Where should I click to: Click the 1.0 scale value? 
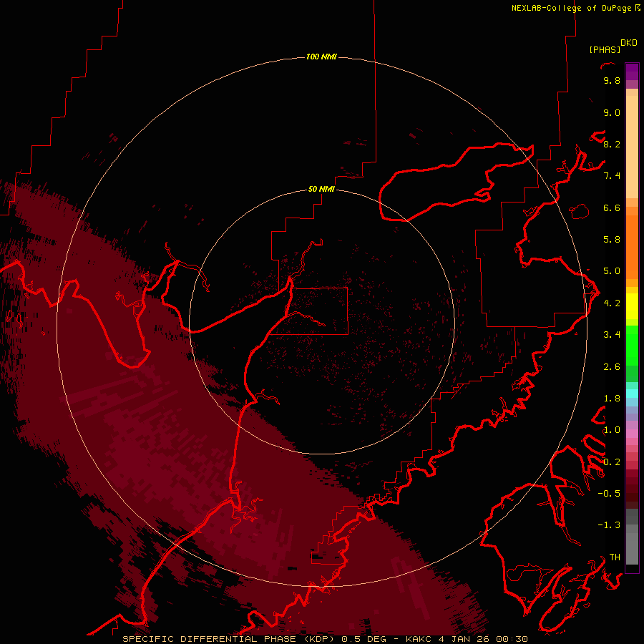tap(612, 430)
